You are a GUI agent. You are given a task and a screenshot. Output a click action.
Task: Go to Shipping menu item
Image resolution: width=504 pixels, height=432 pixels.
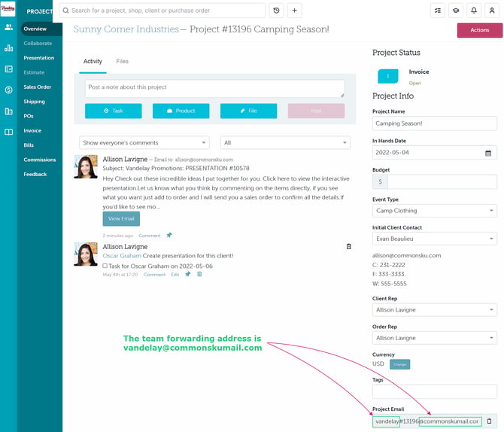coord(34,102)
